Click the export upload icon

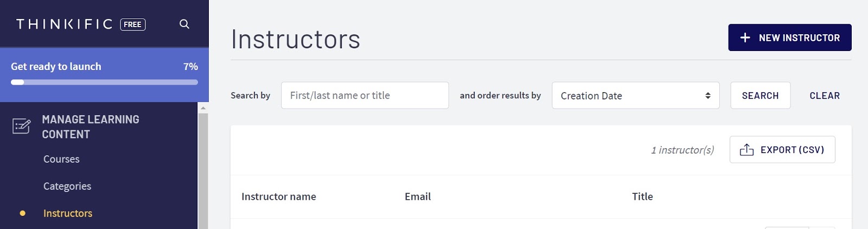point(746,150)
